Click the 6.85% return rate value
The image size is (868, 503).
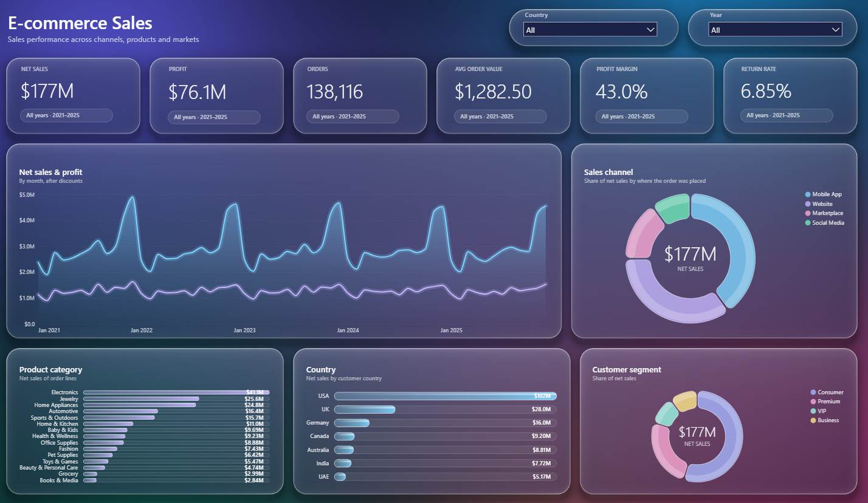pyautogui.click(x=766, y=91)
